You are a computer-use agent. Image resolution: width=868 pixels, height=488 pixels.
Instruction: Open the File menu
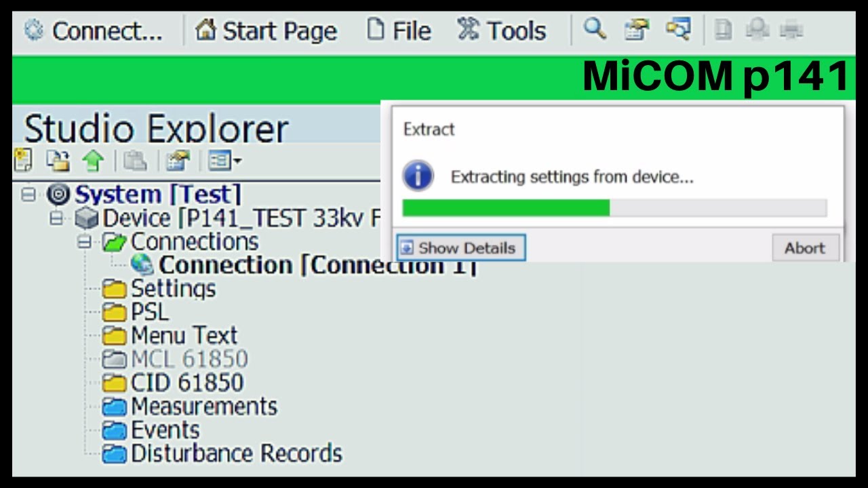pyautogui.click(x=399, y=31)
